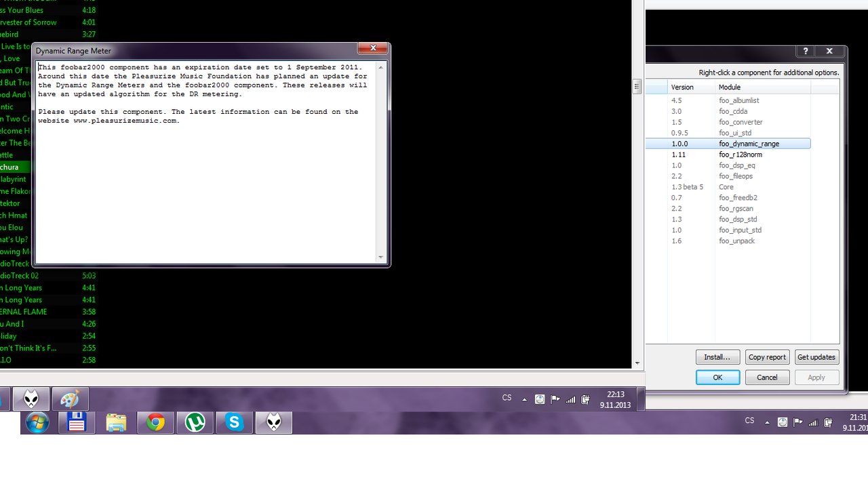The height and width of the screenshot is (488, 868).
Task: Select the ERNAL FLAME 3:58 playlist track
Action: tap(49, 312)
